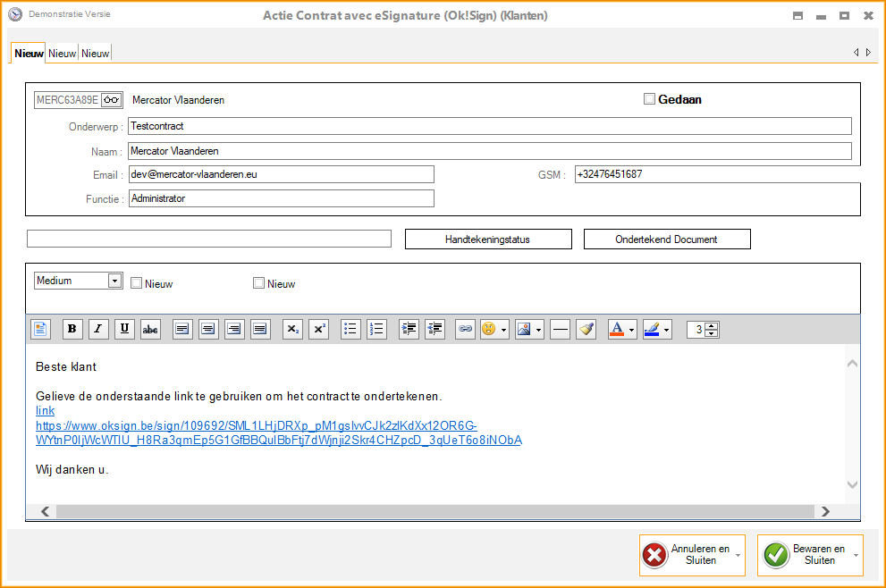This screenshot has height=588, width=886.
Task: Click the Handtekeningstatus button
Action: click(488, 239)
